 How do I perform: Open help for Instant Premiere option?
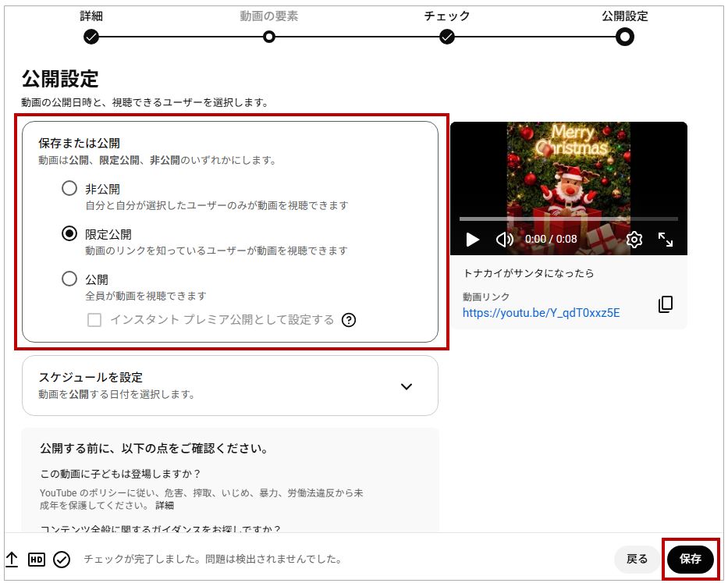(x=349, y=319)
